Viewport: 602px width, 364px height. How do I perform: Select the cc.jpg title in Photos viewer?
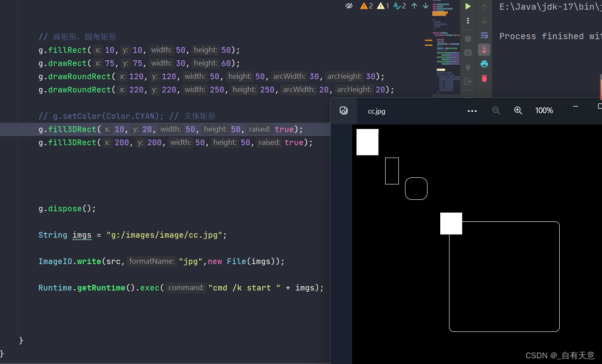click(x=376, y=111)
